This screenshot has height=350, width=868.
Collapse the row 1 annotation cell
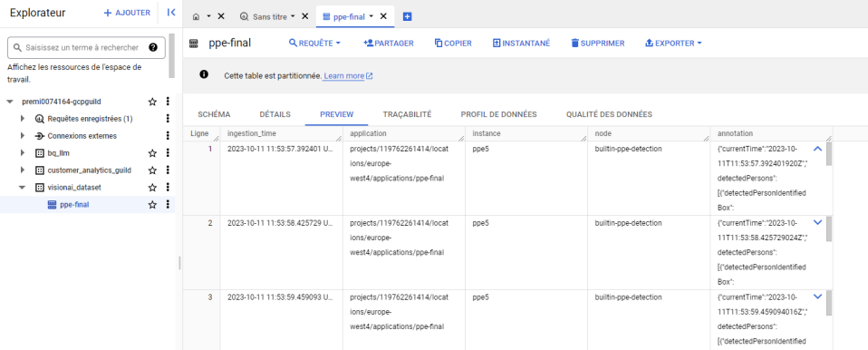click(x=817, y=149)
